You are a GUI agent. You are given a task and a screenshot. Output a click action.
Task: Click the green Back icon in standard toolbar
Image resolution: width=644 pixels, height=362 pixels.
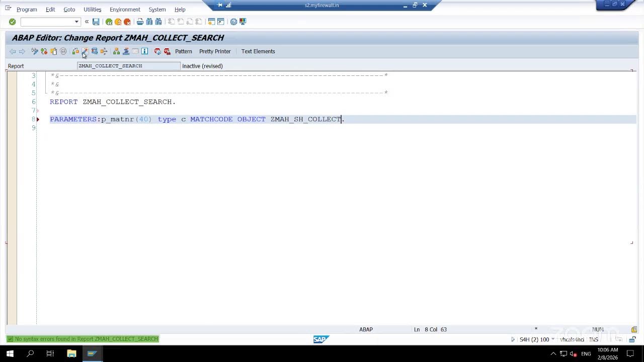point(109,22)
